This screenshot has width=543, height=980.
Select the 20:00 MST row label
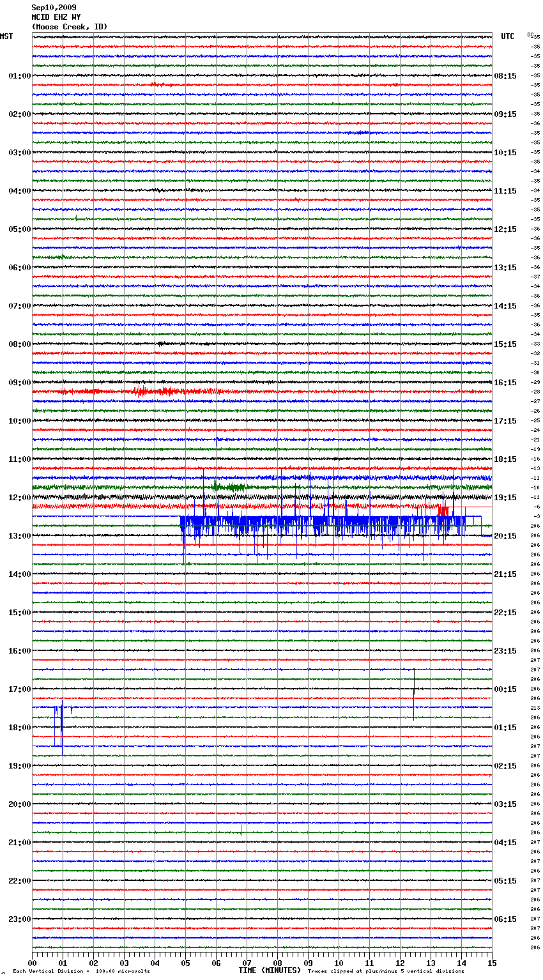click(20, 804)
